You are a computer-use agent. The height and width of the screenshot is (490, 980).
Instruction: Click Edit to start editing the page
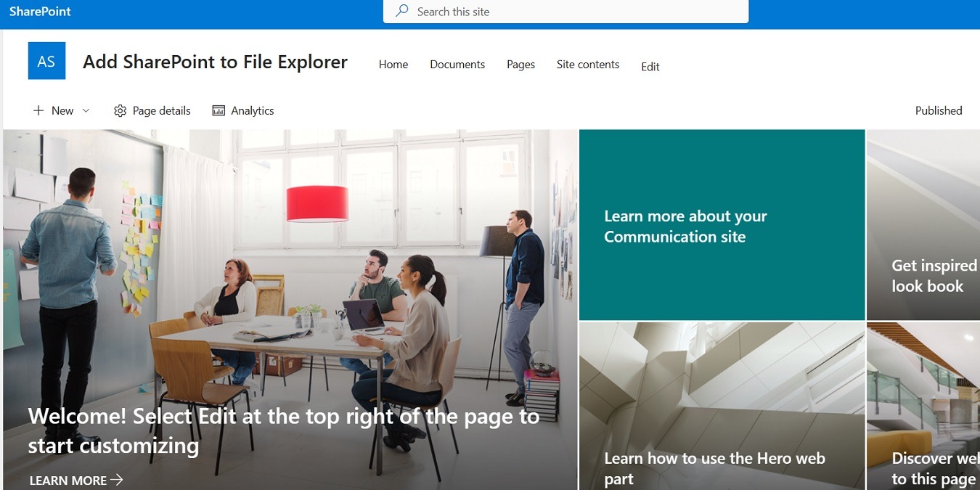point(649,67)
